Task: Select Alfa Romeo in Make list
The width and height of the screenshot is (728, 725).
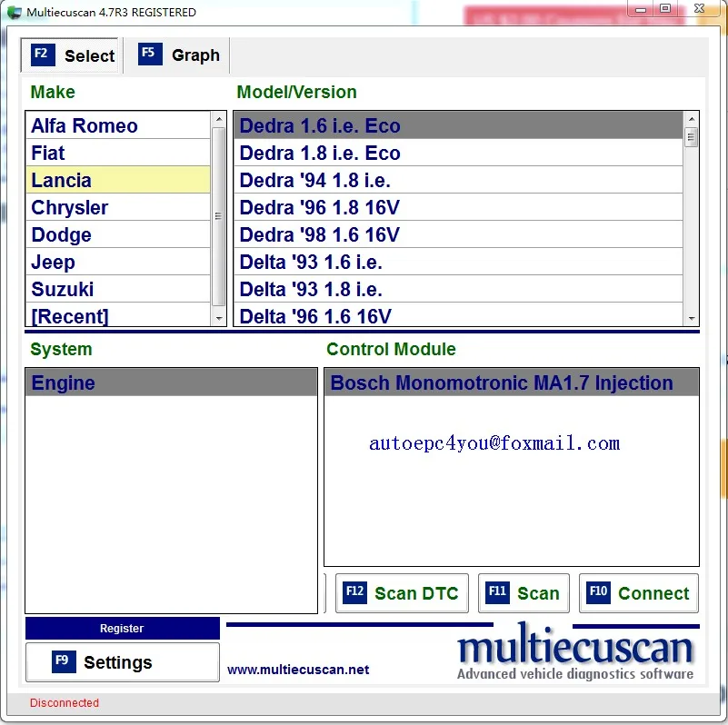Action: point(118,125)
